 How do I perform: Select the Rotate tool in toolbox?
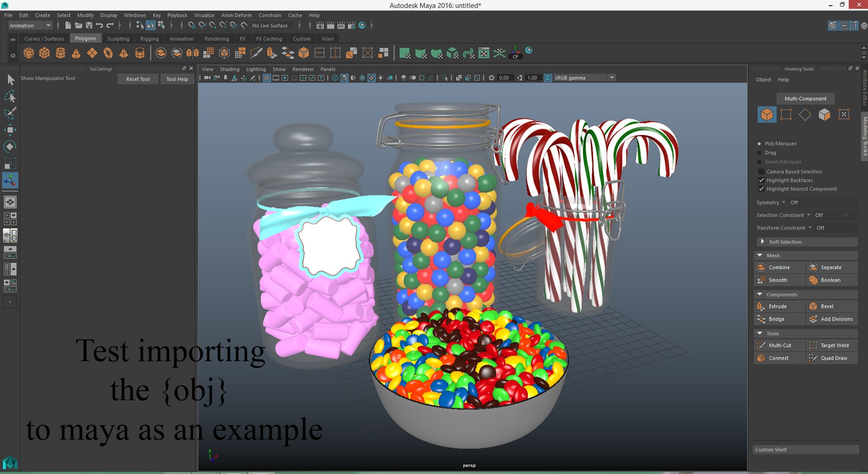tap(10, 147)
